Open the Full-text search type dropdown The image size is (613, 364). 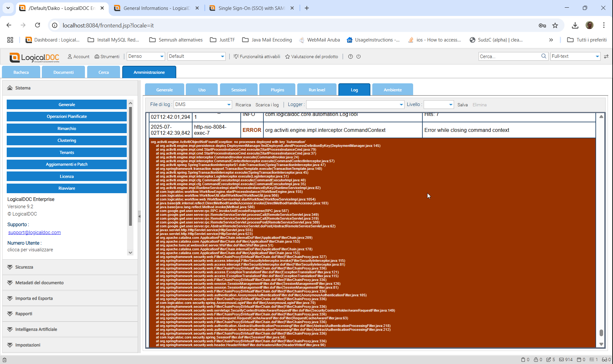coord(575,56)
